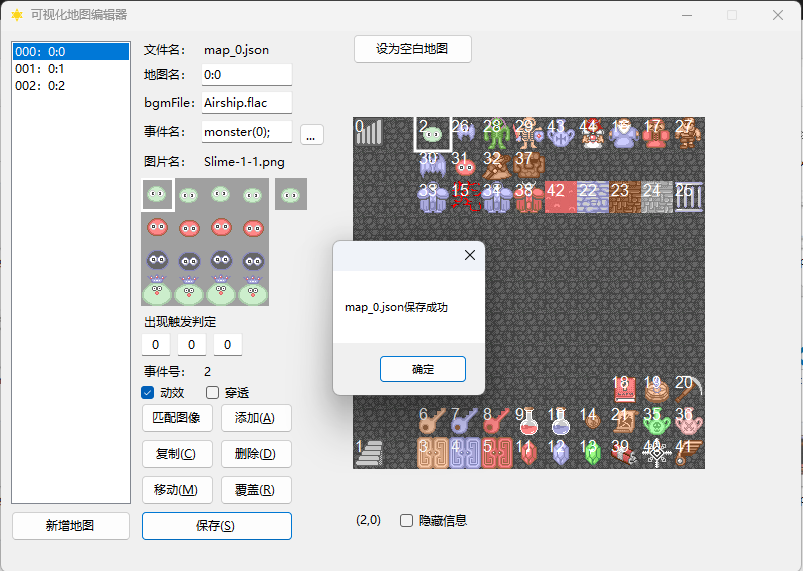Click 添加(A) button
803x571 pixels.
click(x=256, y=418)
